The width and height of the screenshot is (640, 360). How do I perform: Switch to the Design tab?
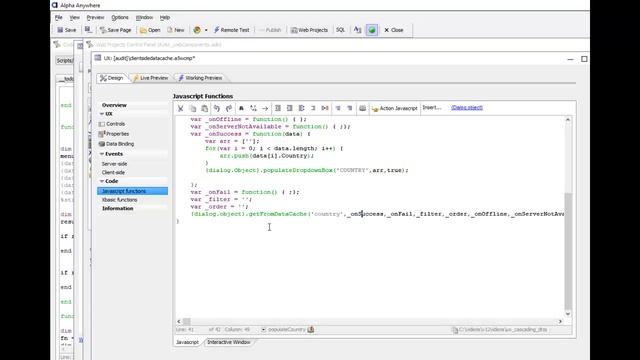111,78
